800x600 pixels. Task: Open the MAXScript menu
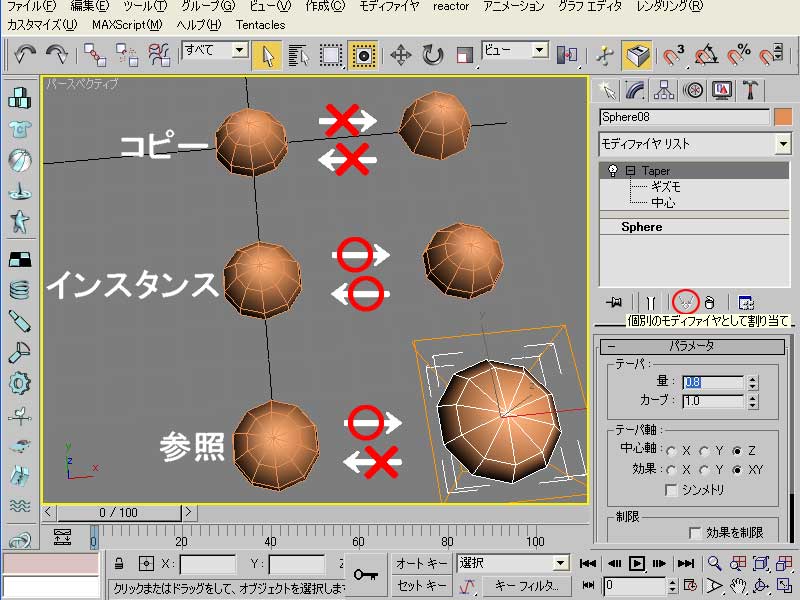126,24
